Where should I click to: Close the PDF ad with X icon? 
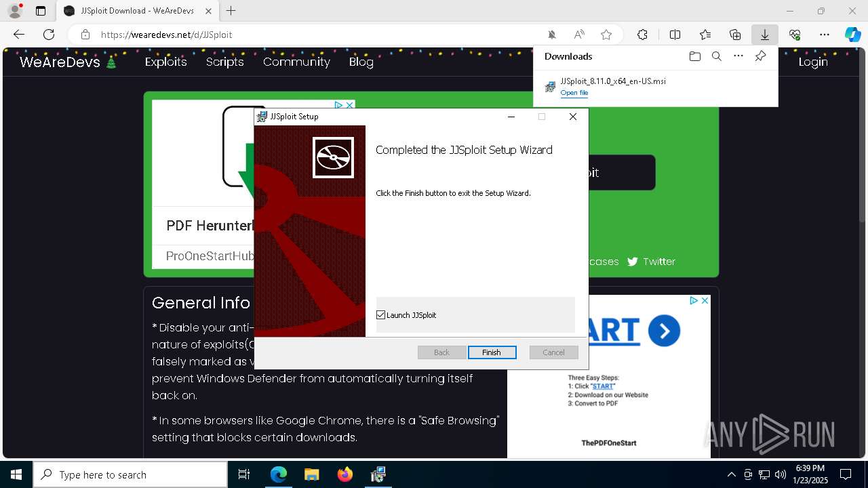click(x=349, y=105)
